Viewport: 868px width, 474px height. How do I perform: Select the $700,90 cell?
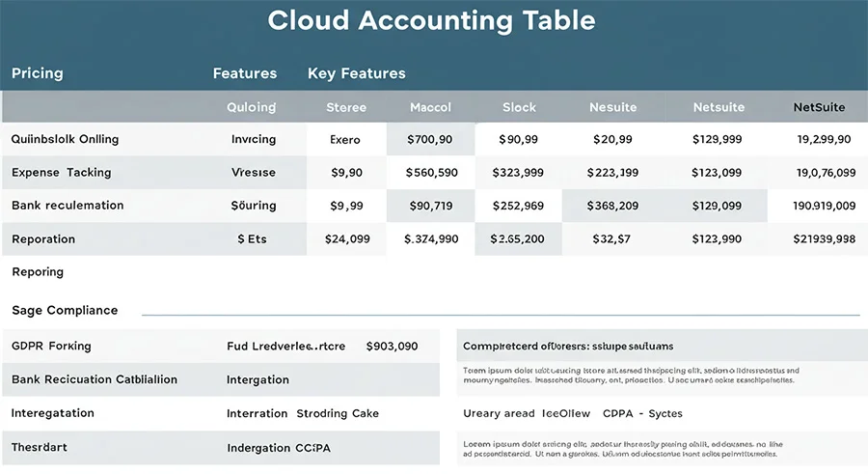coord(429,139)
